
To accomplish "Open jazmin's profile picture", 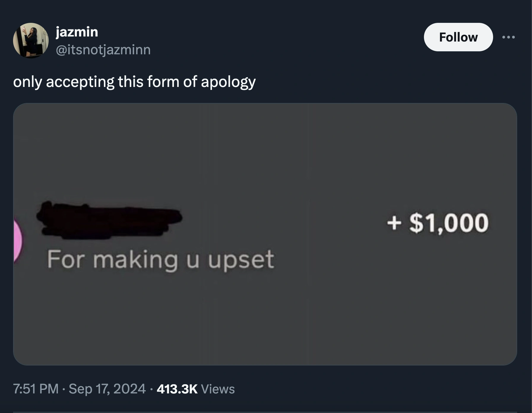I will [x=31, y=40].
